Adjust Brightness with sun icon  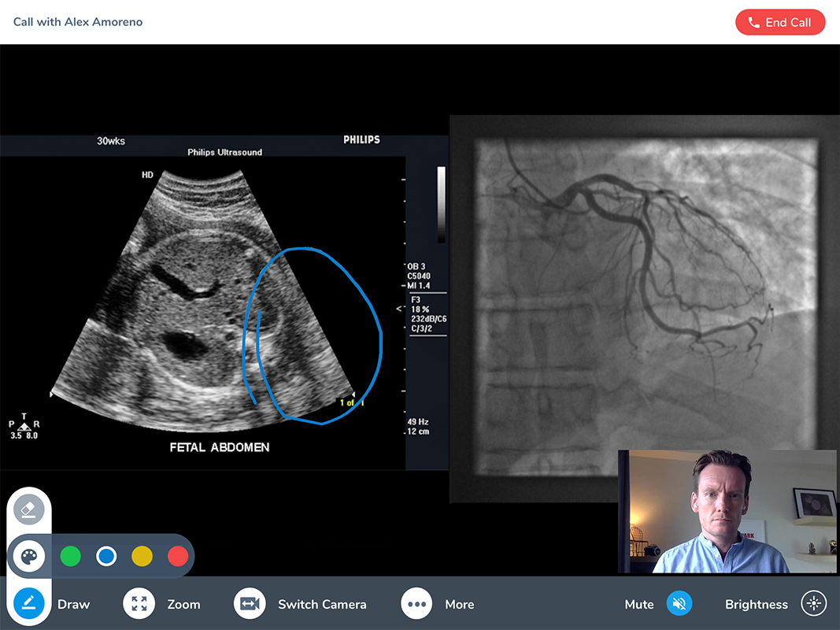pyautogui.click(x=814, y=604)
